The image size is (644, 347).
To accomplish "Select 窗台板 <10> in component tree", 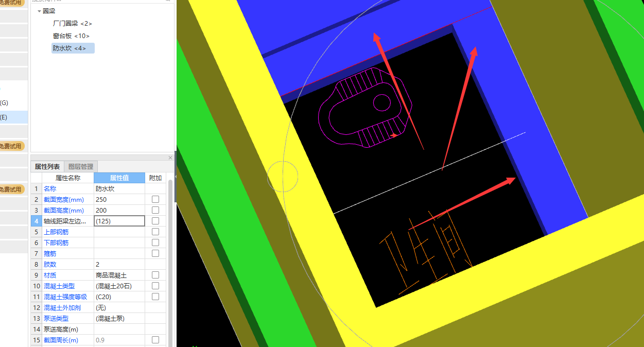I will (x=71, y=36).
